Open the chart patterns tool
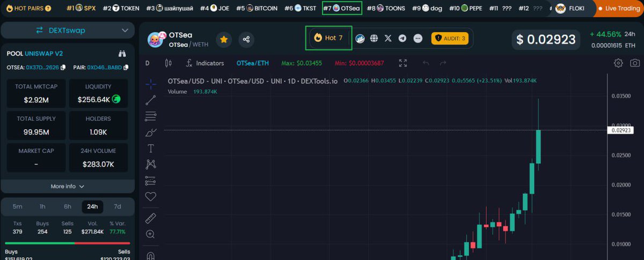 151,164
